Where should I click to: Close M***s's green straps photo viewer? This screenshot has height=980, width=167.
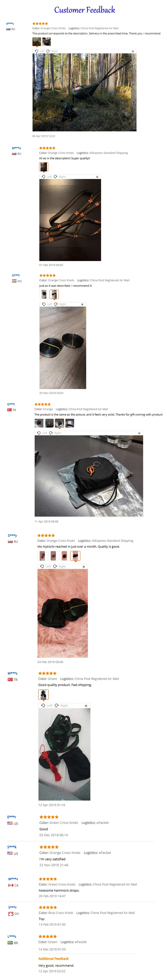86,706
